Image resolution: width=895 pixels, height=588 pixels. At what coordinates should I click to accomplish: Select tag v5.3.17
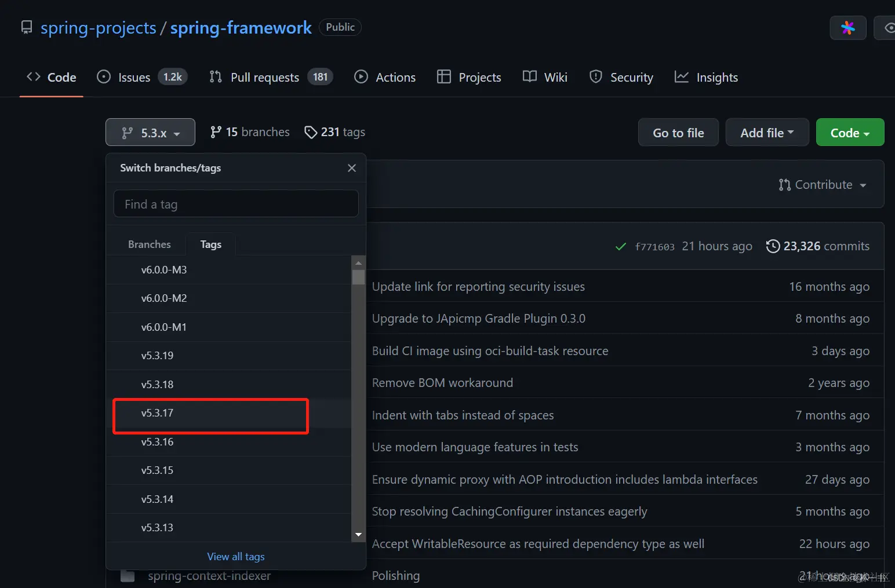229,413
